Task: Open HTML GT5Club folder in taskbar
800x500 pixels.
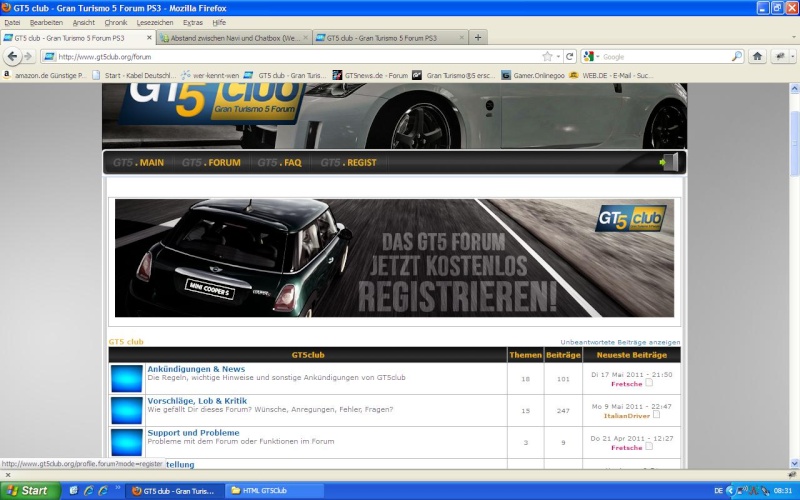Action: pos(273,491)
